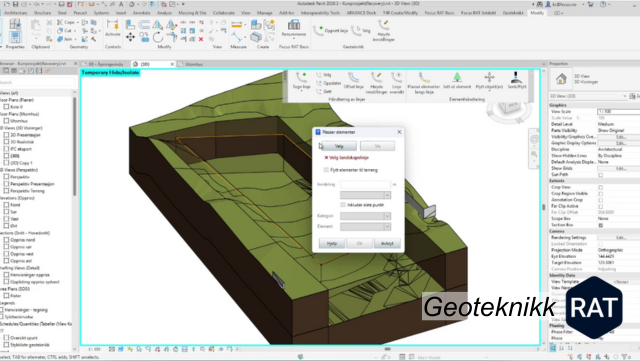Open Høyde innstillinger in the top ribbon
640x361 pixels.
pos(383,31)
